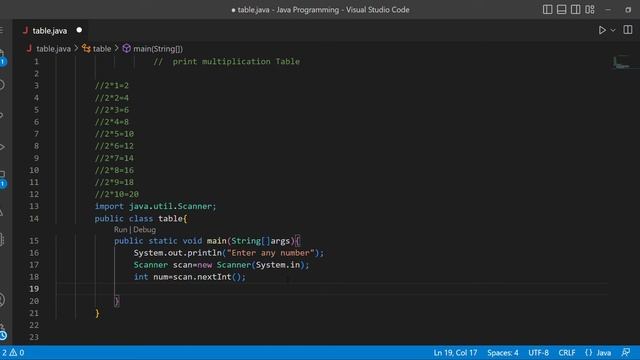
Task: Toggle primary side bar layout icon
Action: 547,9
